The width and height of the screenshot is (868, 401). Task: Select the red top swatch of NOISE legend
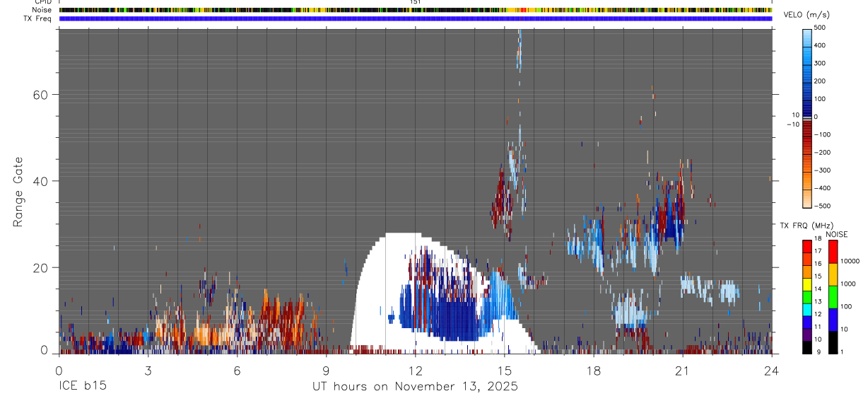coord(833,252)
